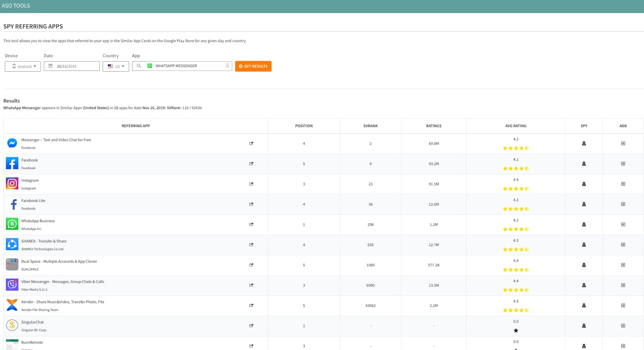This screenshot has width=644, height=350.
Task: Open external link for Messenger row
Action: pos(251,143)
